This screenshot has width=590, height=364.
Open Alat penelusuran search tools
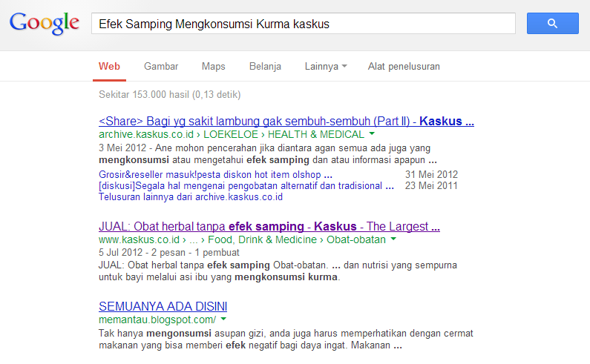[x=404, y=67]
